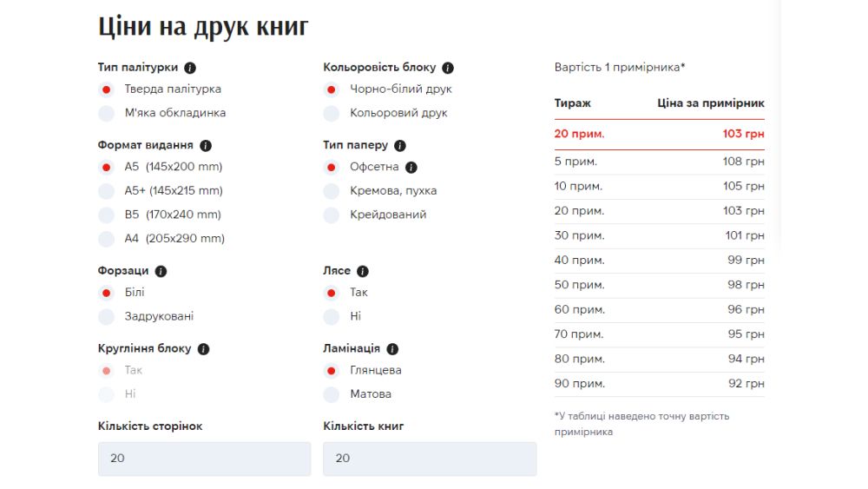The width and height of the screenshot is (868, 489).
Task: Focus the Кількість книг input field
Action: click(429, 459)
